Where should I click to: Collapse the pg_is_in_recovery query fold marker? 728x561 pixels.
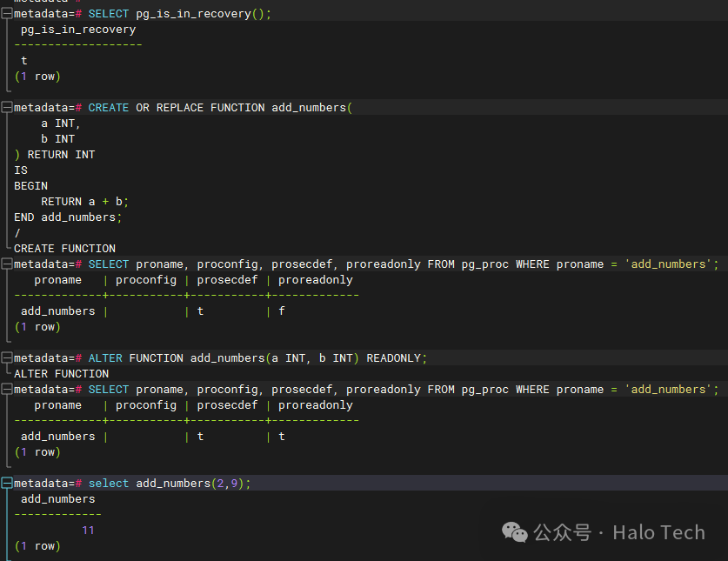6,14
